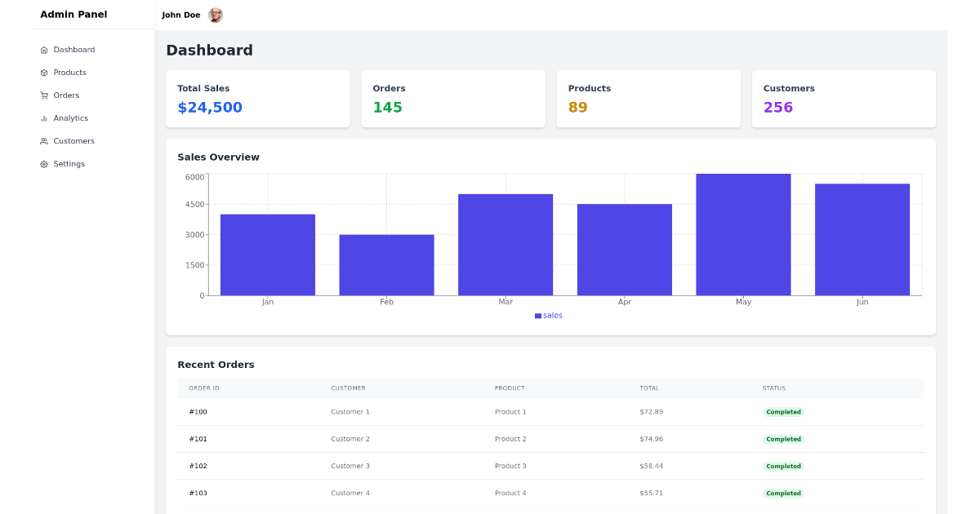
Task: Click John Doe's profile avatar
Action: pyautogui.click(x=215, y=14)
